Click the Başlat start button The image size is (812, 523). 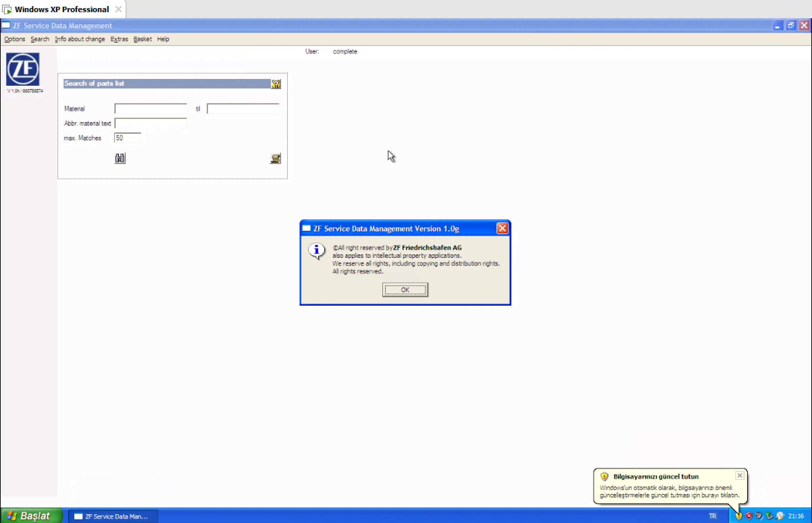click(x=31, y=516)
